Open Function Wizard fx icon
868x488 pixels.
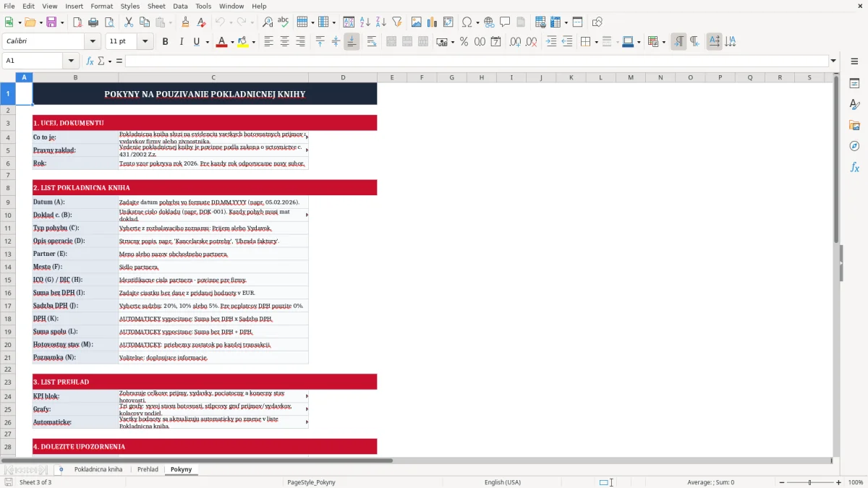[90, 61]
